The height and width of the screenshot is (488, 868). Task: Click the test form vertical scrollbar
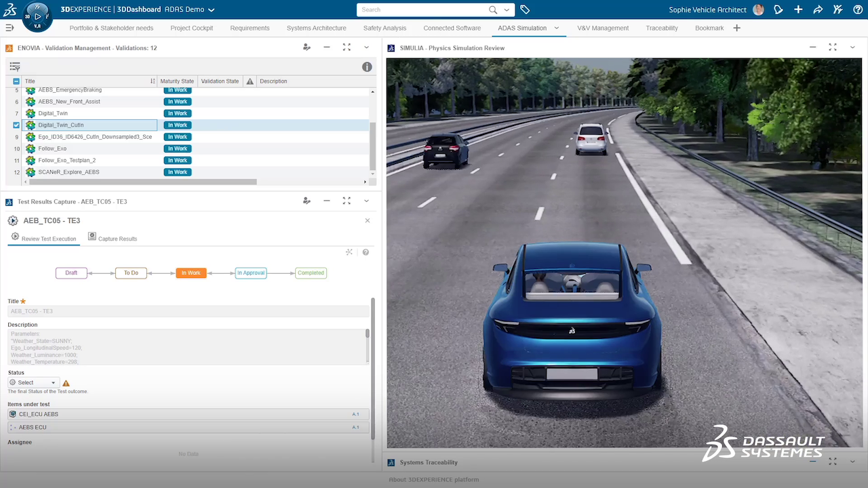coord(372,369)
